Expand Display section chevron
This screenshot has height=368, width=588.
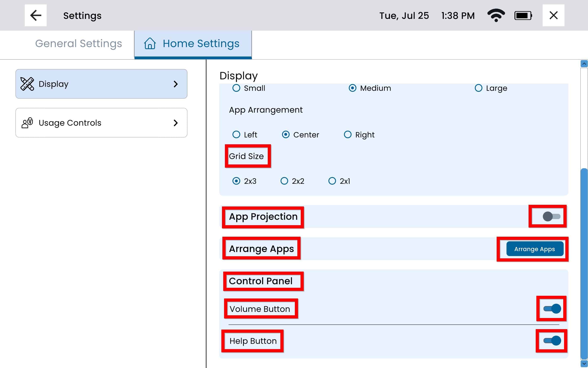[176, 84]
